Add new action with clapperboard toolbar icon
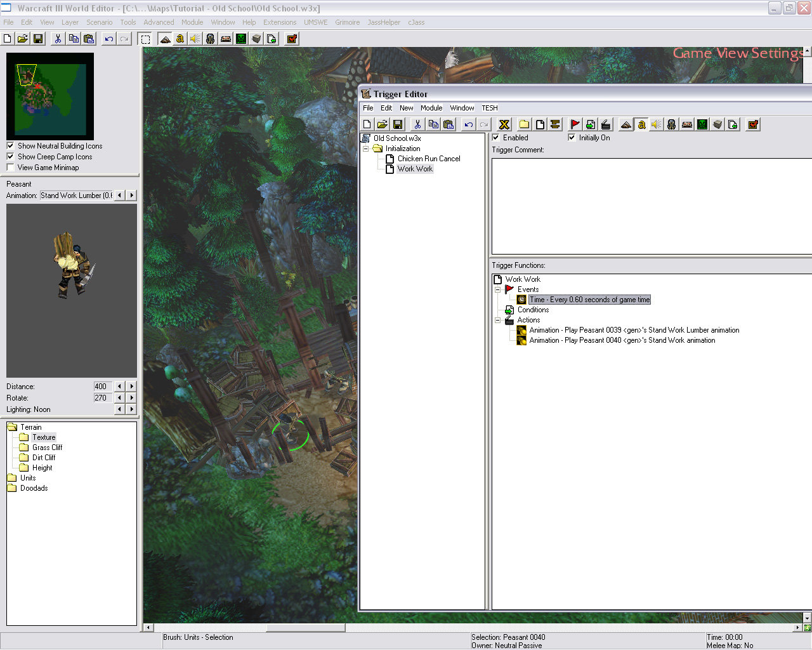 coord(606,124)
